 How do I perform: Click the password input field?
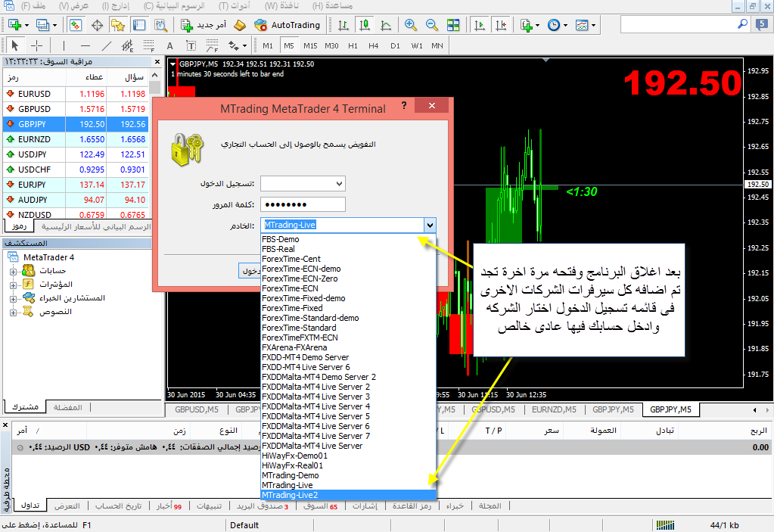[303, 204]
